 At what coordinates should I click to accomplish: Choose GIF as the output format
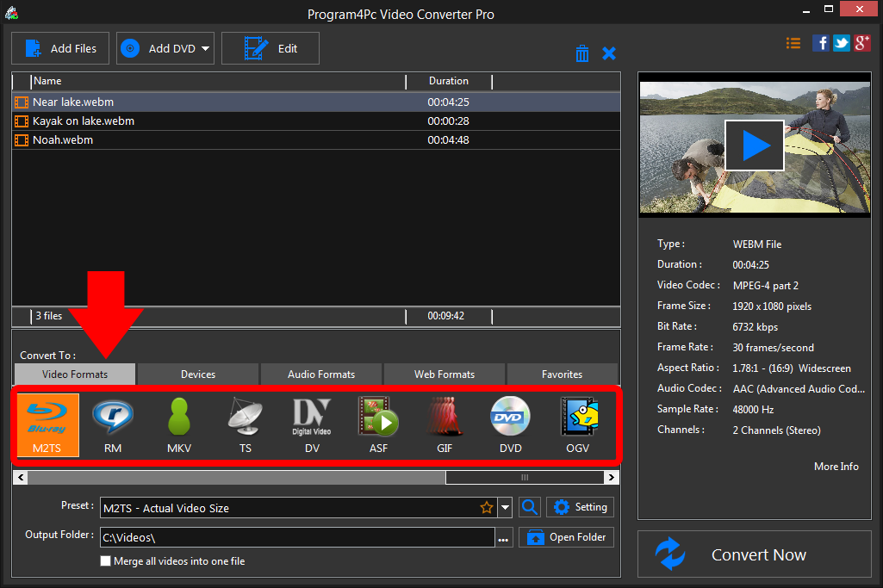pos(445,424)
